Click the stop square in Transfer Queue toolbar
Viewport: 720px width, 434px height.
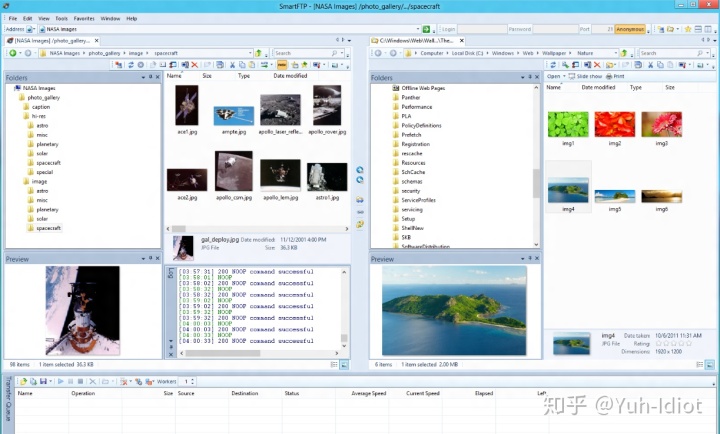click(80, 381)
